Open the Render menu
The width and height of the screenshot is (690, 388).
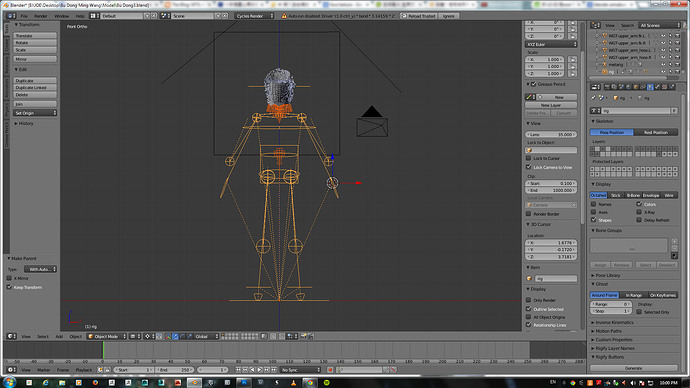(40, 16)
